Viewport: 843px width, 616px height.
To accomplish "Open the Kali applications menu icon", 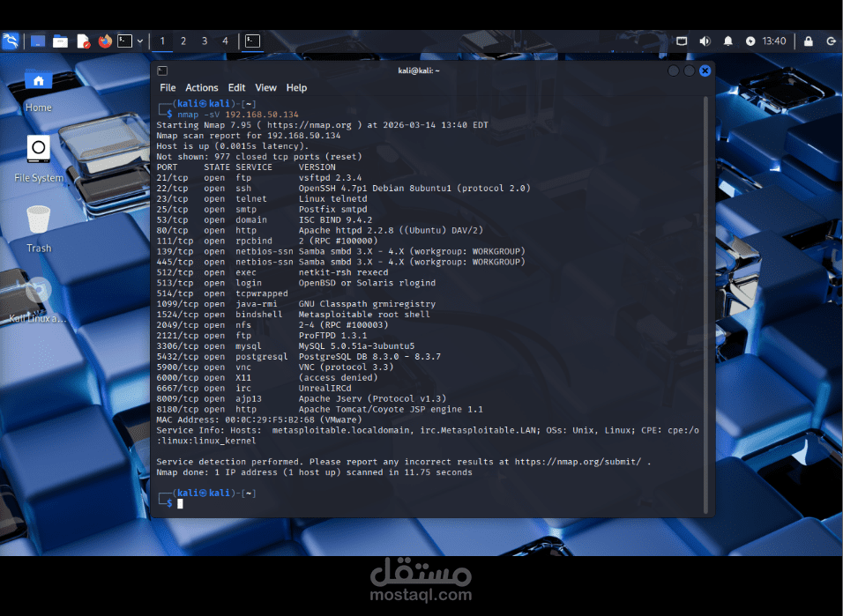I will click(11, 41).
